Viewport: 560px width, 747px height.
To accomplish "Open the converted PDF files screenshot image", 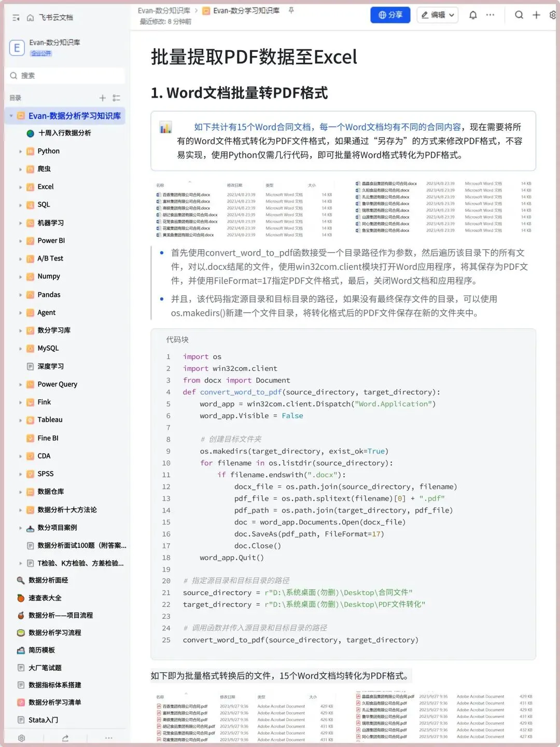I will (x=343, y=716).
